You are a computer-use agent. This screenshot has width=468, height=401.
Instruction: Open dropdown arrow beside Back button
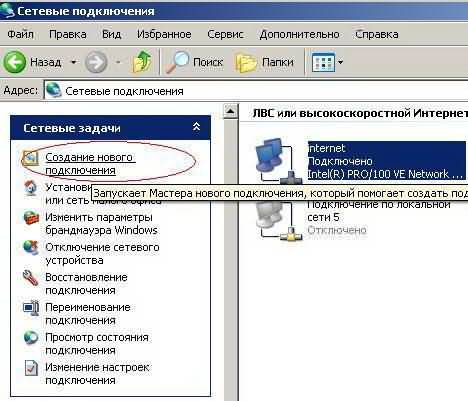coord(74,62)
